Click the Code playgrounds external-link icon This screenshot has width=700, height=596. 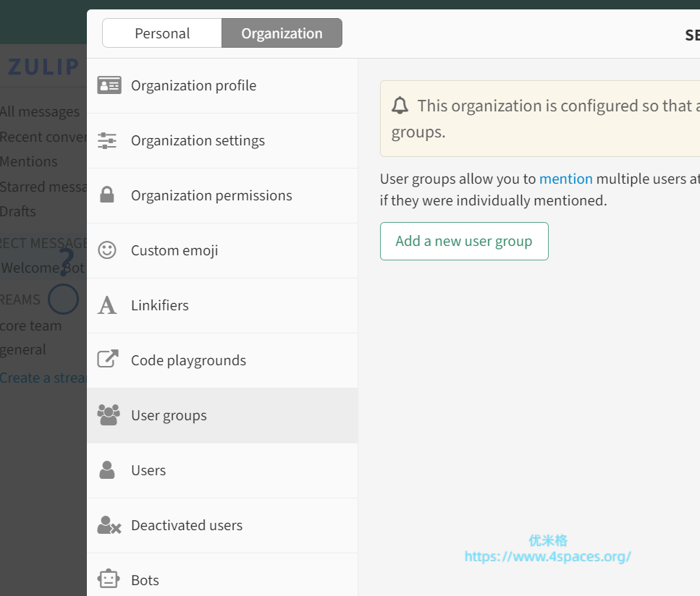coord(108,359)
